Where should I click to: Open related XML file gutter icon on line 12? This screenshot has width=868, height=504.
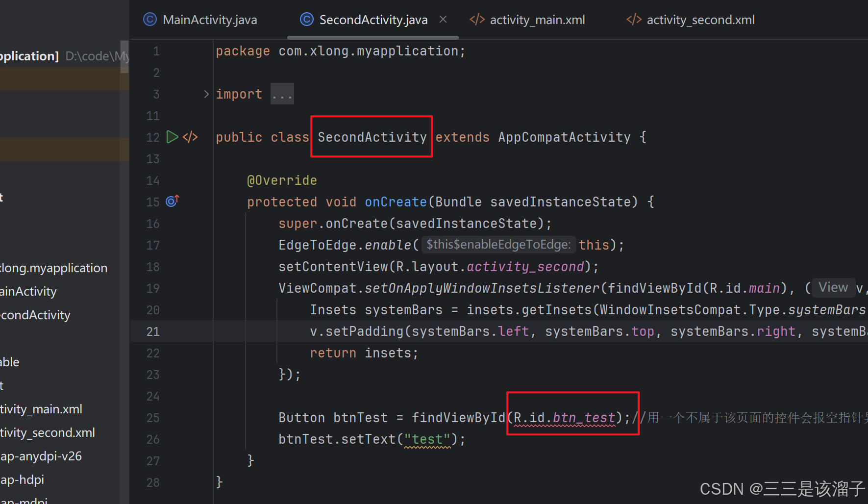(190, 137)
